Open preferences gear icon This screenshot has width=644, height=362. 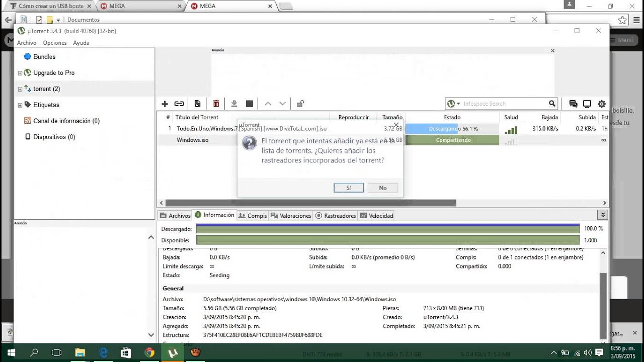(x=601, y=104)
